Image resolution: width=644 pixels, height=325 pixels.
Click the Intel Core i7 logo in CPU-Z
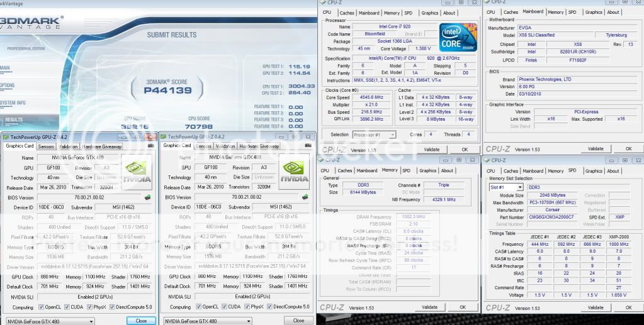coord(458,38)
